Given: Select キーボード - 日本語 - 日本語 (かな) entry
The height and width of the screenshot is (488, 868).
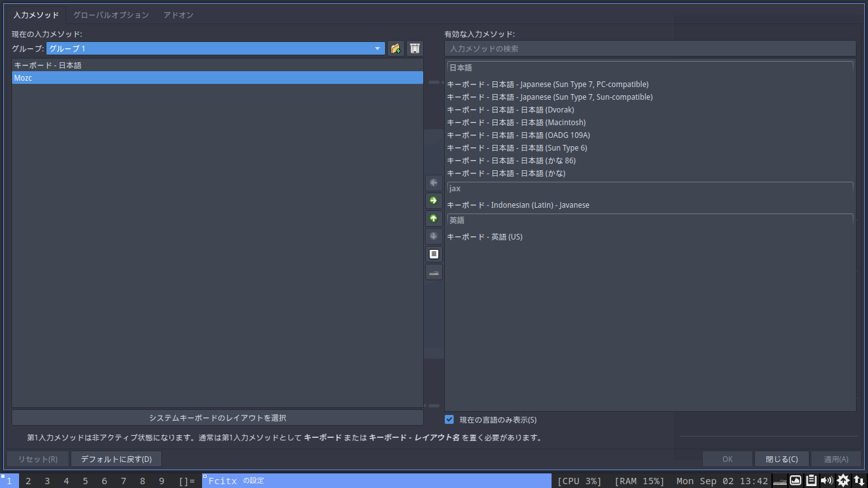Looking at the screenshot, I should point(650,173).
